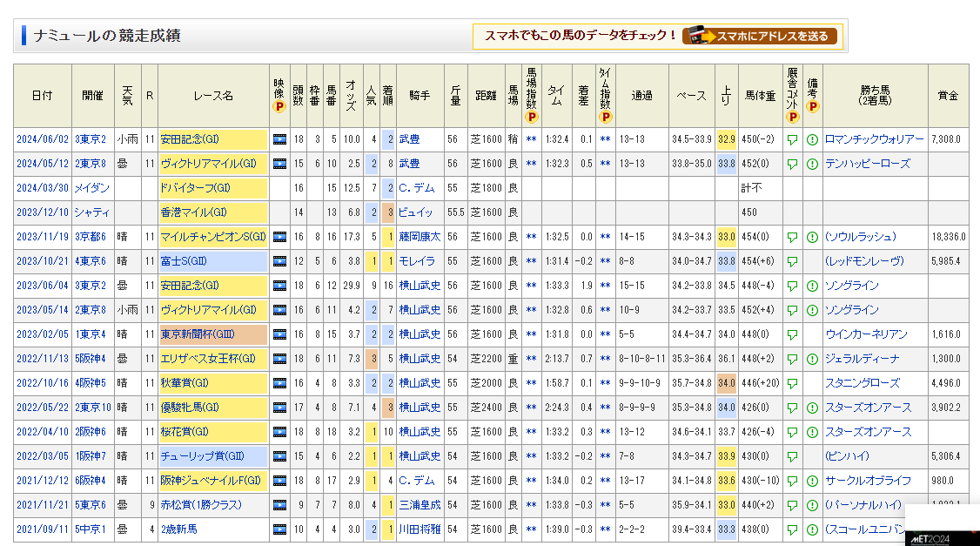Click 馬場指数 asterisks in 富士S row
Image resolution: width=980 pixels, height=546 pixels.
531,261
